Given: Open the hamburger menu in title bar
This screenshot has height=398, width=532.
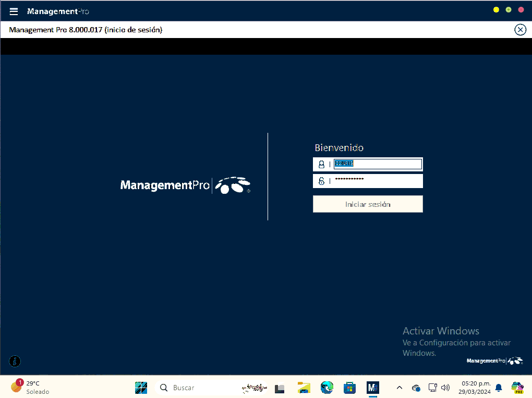Looking at the screenshot, I should [14, 11].
